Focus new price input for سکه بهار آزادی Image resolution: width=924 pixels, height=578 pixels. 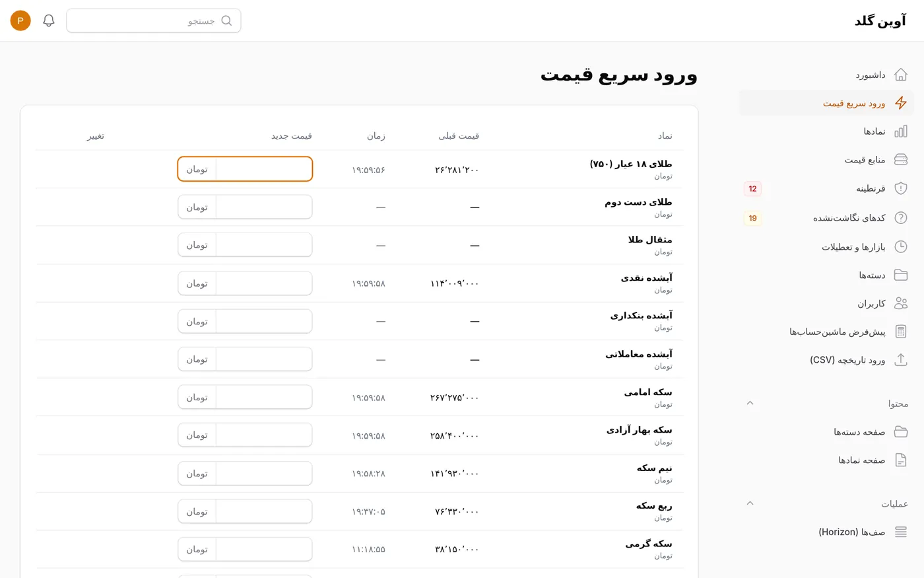264,435
